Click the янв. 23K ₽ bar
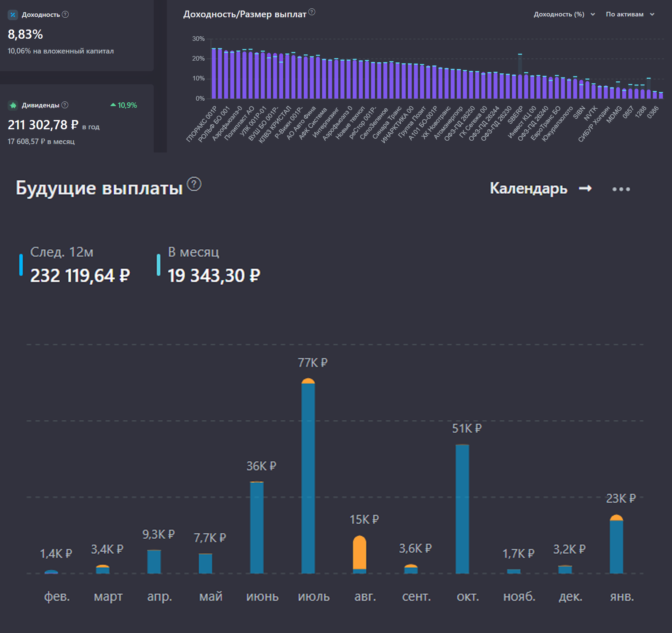 [x=616, y=544]
